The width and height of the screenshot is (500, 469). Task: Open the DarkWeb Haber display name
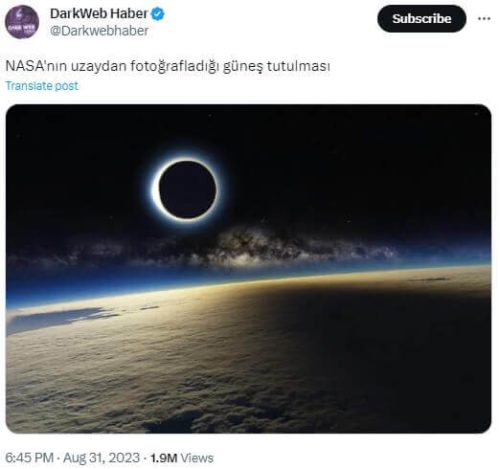[x=98, y=14]
